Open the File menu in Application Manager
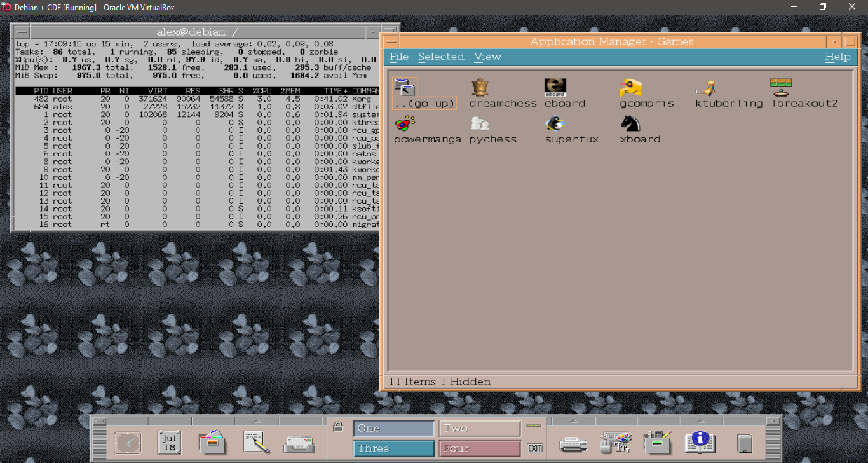This screenshot has width=868, height=463. click(399, 57)
